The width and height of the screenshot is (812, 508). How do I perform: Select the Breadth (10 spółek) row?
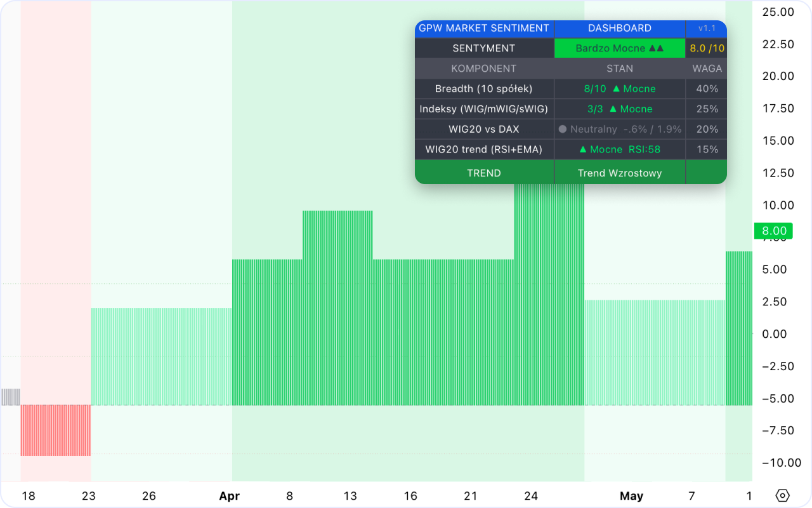pos(571,89)
